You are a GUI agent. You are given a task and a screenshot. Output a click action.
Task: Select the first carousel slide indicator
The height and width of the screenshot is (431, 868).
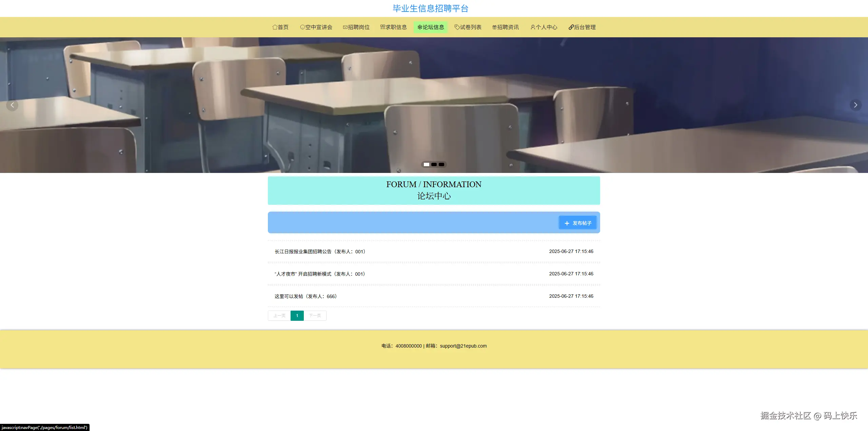pyautogui.click(x=426, y=164)
